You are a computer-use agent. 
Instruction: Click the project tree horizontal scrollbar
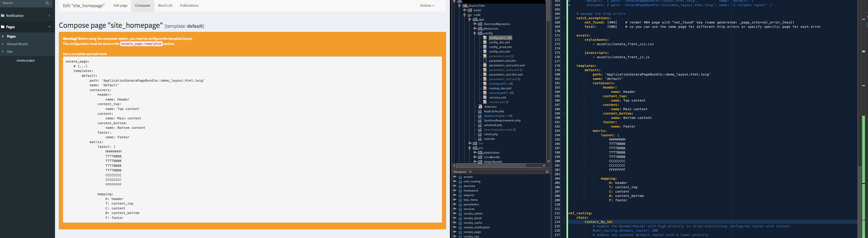pyautogui.click(x=491, y=165)
